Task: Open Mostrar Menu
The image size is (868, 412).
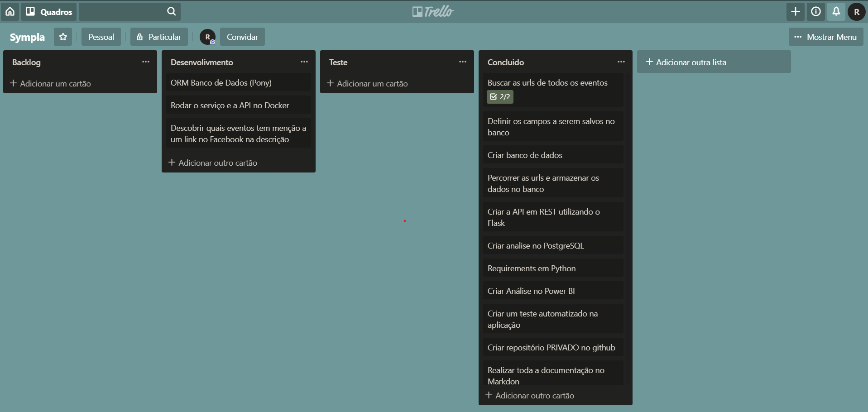Action: [826, 37]
